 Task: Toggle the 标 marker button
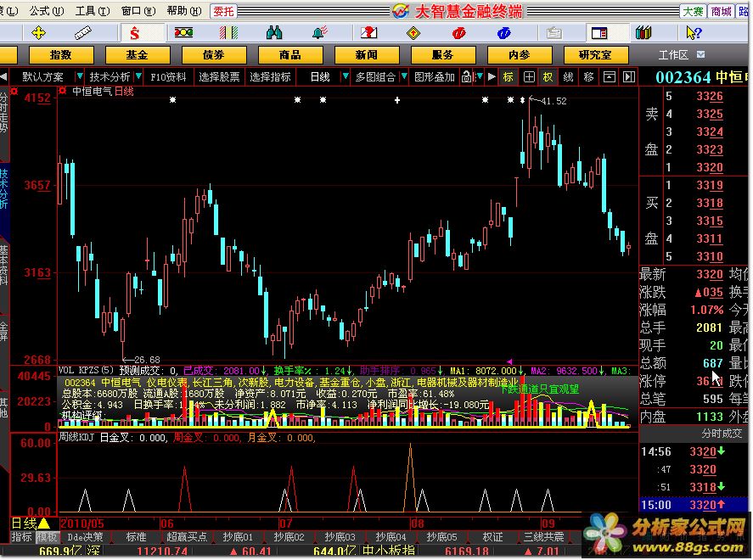pos(508,76)
